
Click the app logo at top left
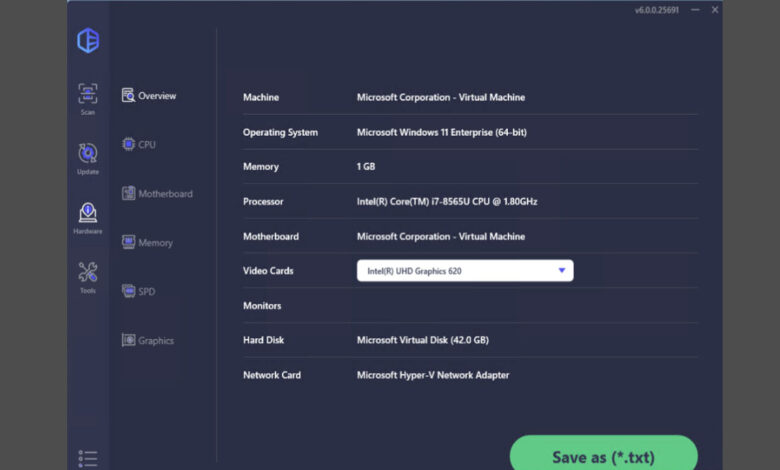pos(88,40)
